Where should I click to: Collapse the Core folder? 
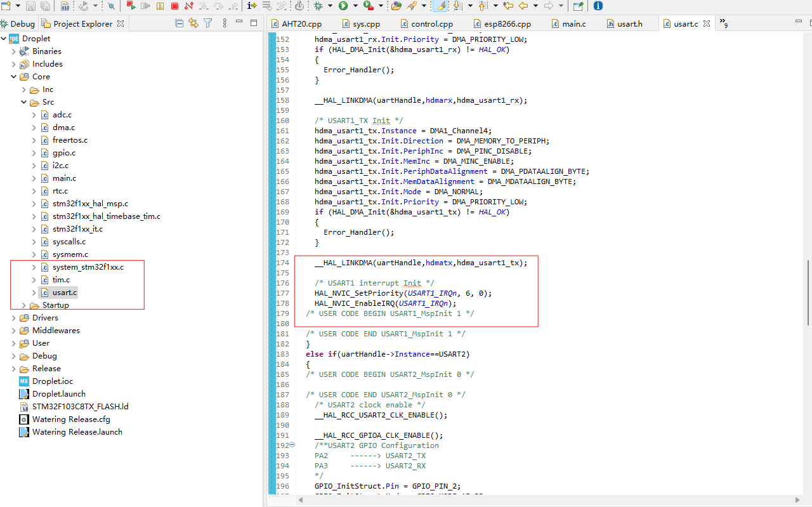click(x=14, y=77)
